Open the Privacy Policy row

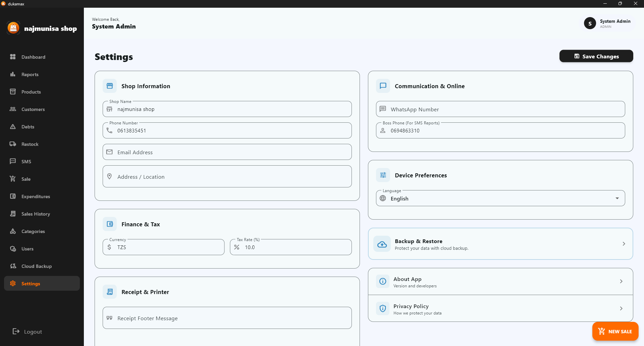click(500, 308)
